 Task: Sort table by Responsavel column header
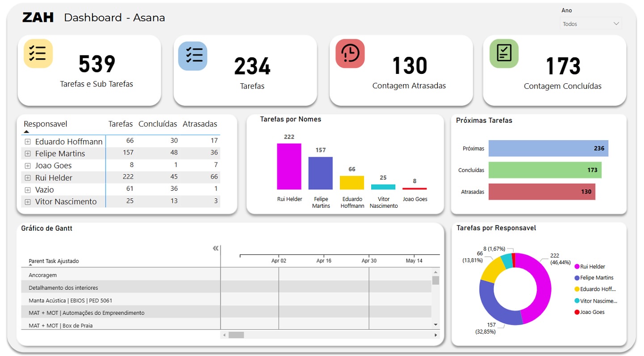tap(45, 124)
